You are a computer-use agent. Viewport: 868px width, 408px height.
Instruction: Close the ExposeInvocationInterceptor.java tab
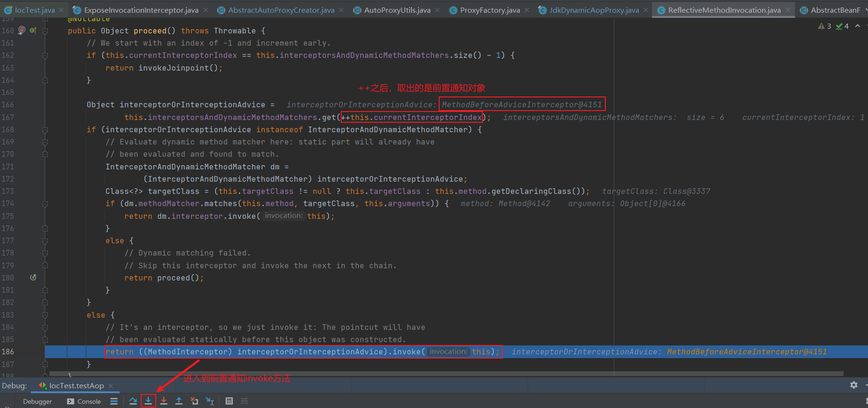pos(206,10)
